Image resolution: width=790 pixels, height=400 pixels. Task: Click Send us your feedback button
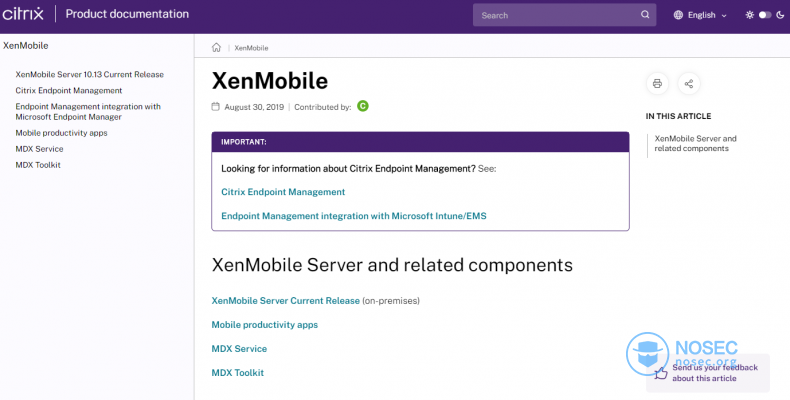click(708, 373)
